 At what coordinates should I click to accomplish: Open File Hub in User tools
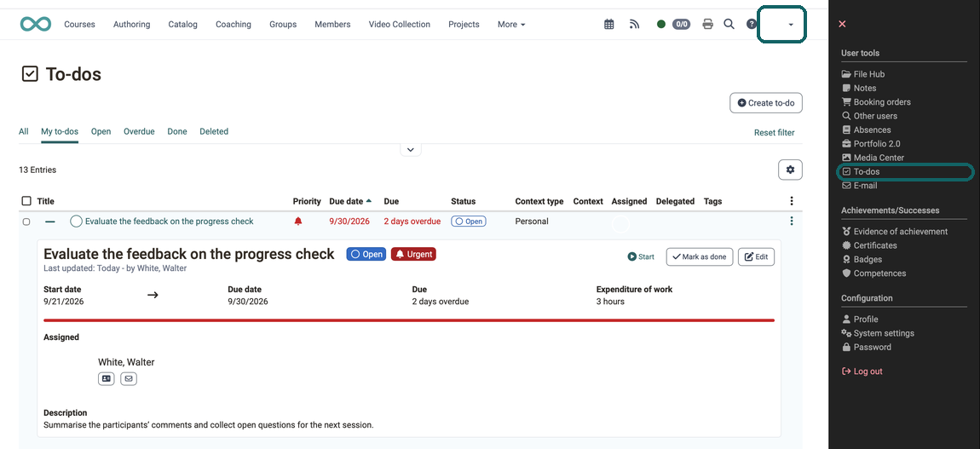[863, 73]
